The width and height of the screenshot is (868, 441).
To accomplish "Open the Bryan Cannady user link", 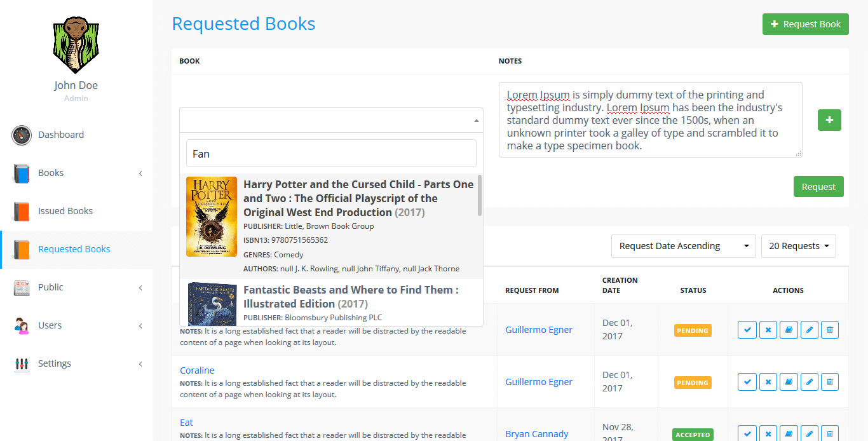I will [537, 434].
